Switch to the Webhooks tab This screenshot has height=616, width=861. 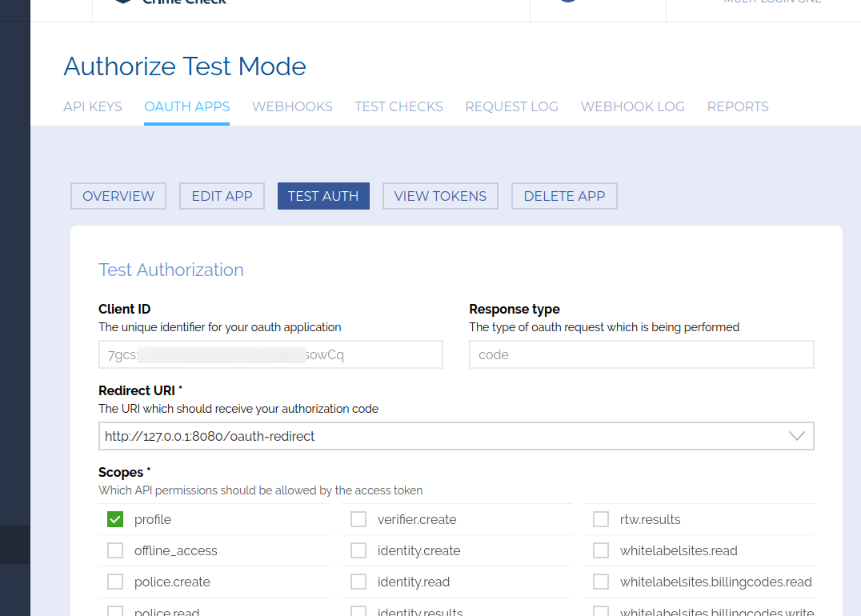(x=292, y=106)
